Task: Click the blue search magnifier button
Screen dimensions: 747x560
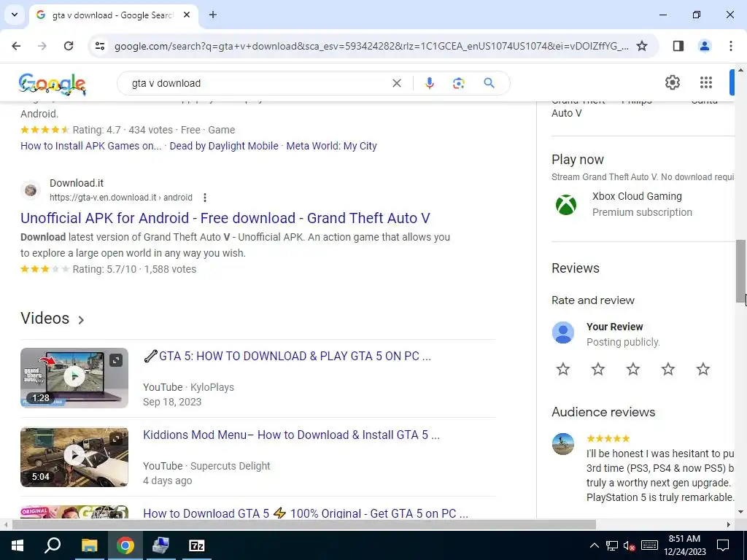Action: 489,83
